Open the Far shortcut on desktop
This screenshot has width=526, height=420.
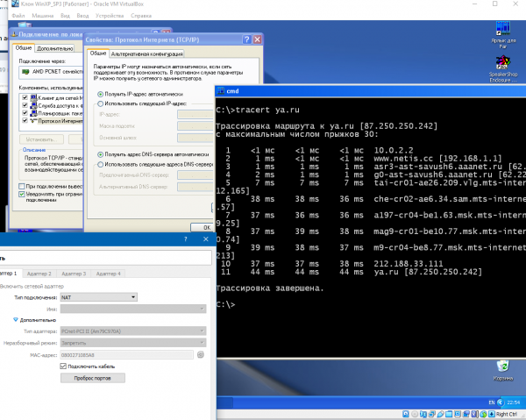[502, 29]
